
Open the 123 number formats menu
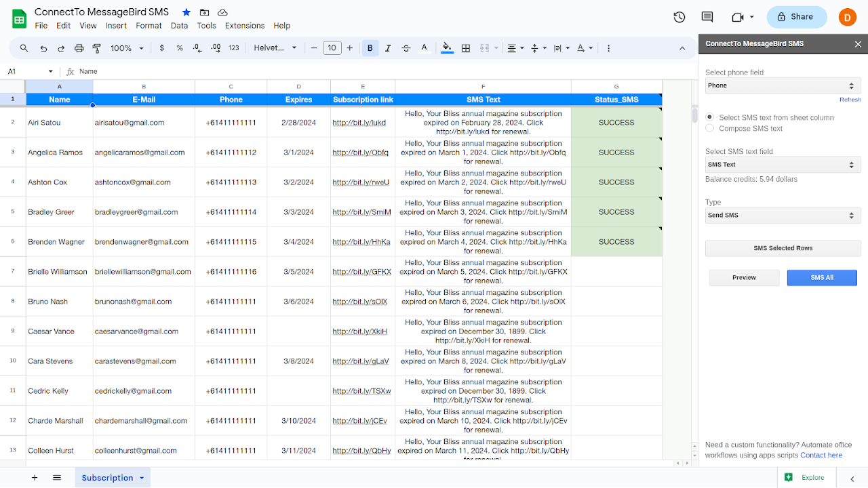[x=234, y=48]
